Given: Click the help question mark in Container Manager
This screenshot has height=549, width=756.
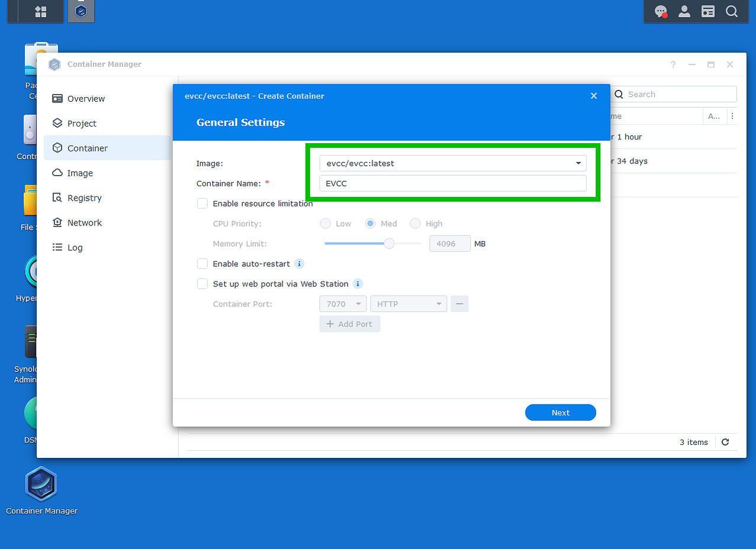Looking at the screenshot, I should 673,64.
